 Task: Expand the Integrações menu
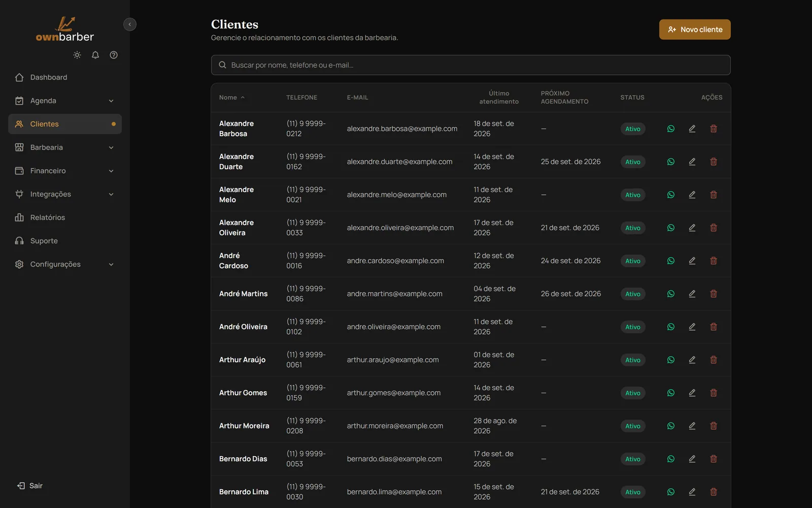click(65, 194)
